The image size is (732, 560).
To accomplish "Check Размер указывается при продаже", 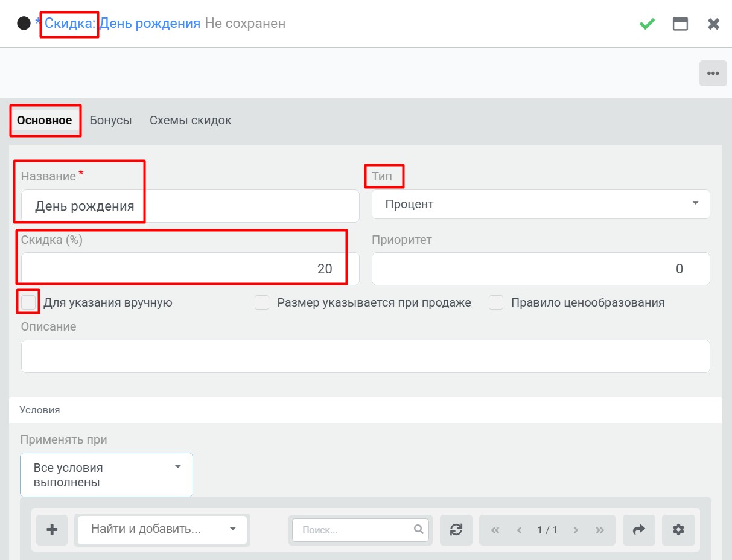I will pos(262,302).
